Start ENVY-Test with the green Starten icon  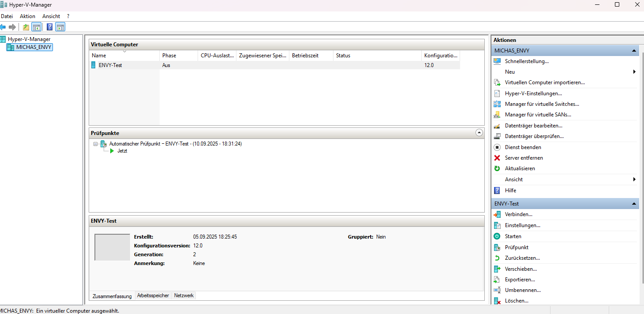[497, 236]
